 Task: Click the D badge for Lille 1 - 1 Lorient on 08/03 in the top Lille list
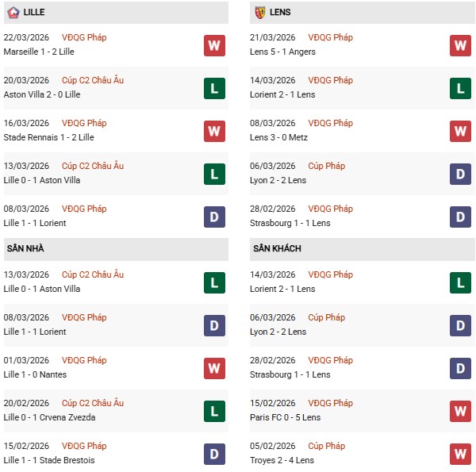(214, 217)
